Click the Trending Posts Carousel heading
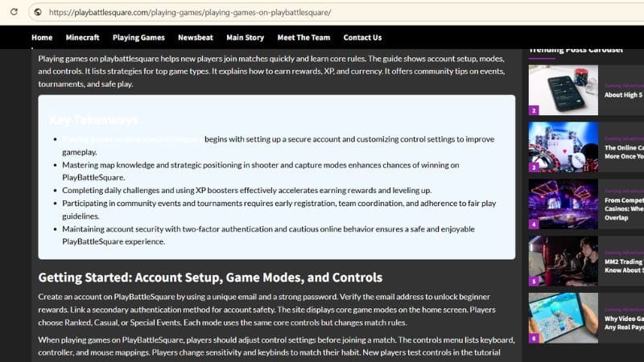 point(576,50)
